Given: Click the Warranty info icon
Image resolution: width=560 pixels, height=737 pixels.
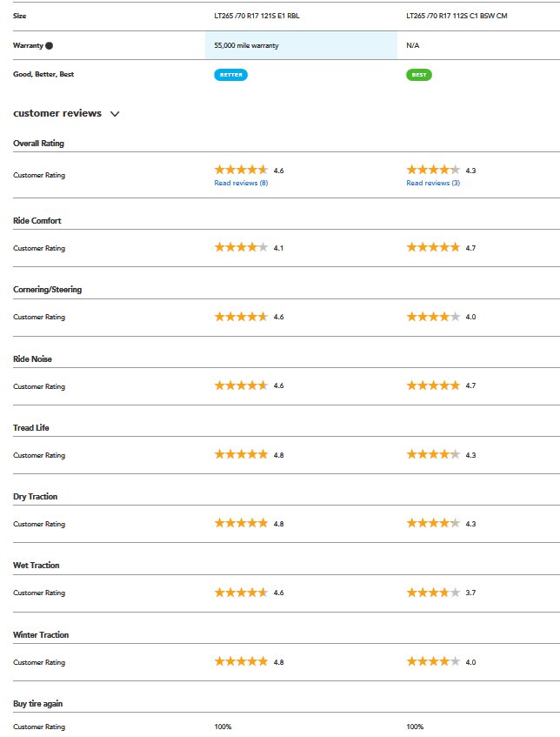Looking at the screenshot, I should click(x=50, y=45).
